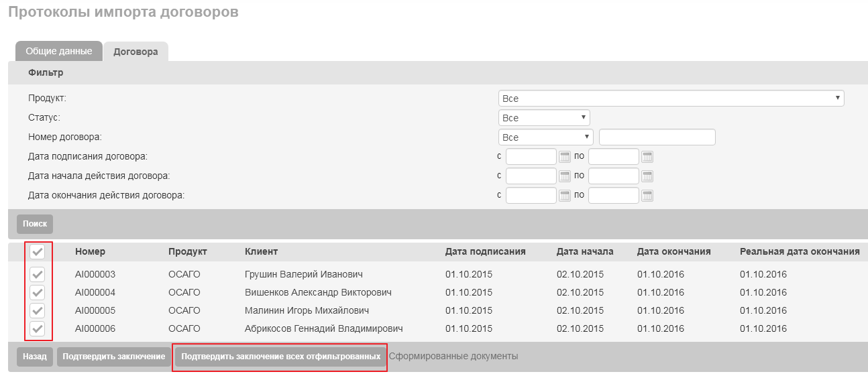868x376 pixels.
Task: Click client Абрикосов Геннадий Владимирович
Action: coord(324,328)
